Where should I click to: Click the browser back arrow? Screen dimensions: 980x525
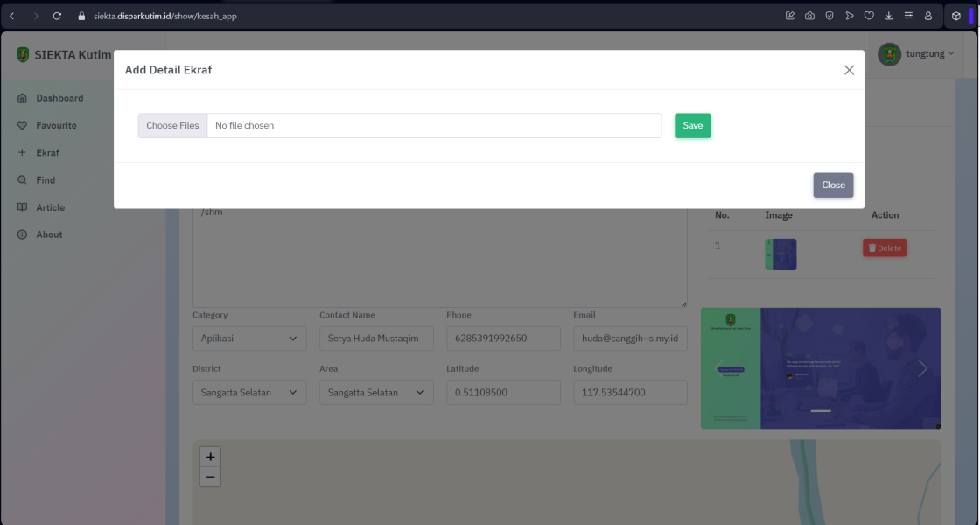(12, 16)
